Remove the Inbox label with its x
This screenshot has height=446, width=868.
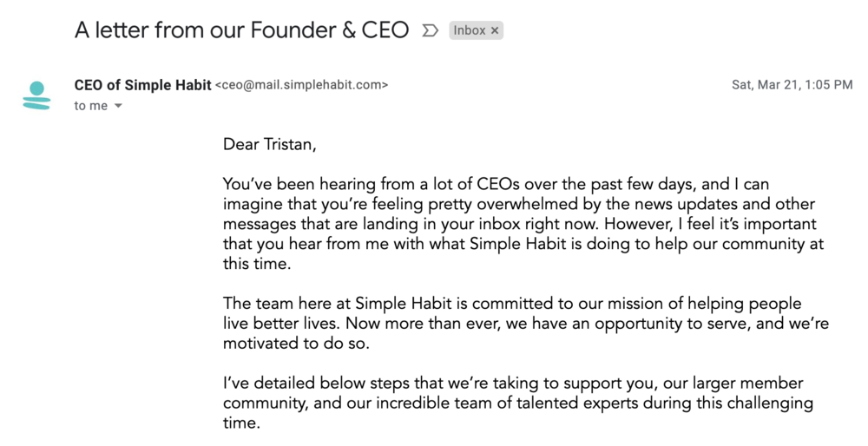point(495,31)
